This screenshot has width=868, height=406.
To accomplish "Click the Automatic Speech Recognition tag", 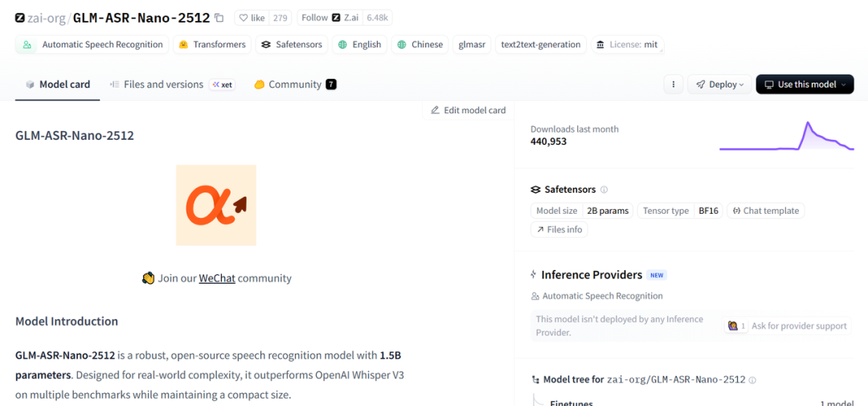I will (x=93, y=45).
